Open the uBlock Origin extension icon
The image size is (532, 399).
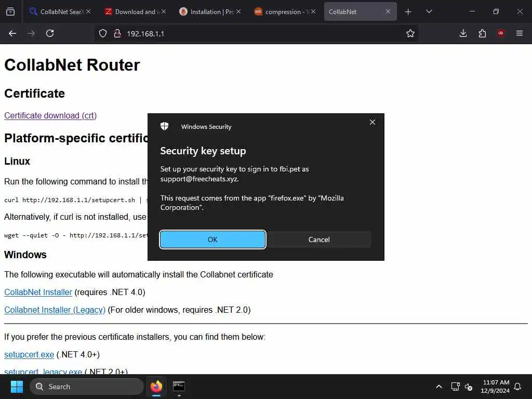coord(501,33)
